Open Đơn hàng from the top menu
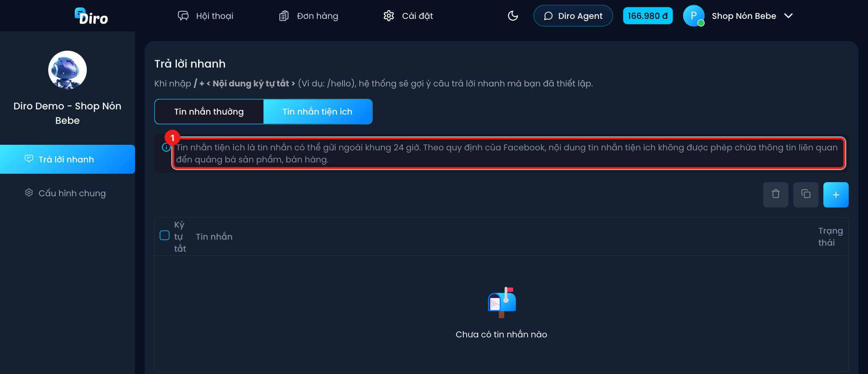Viewport: 868px width, 374px height. click(x=308, y=16)
